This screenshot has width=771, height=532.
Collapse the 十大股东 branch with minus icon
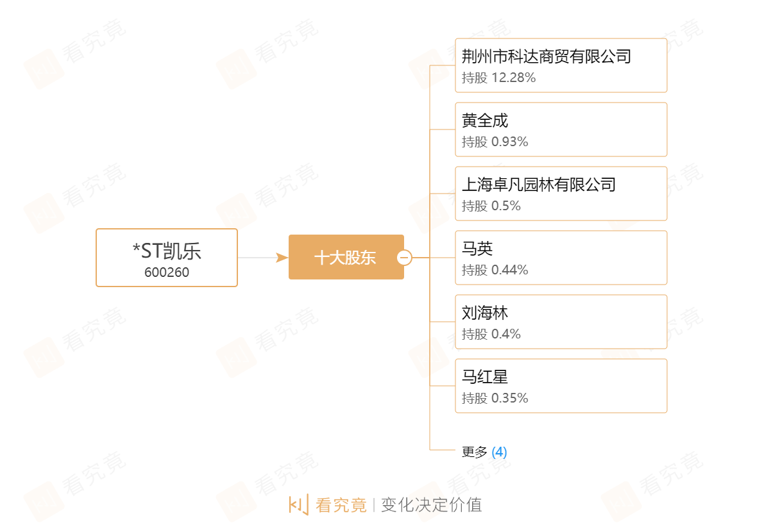[404, 258]
